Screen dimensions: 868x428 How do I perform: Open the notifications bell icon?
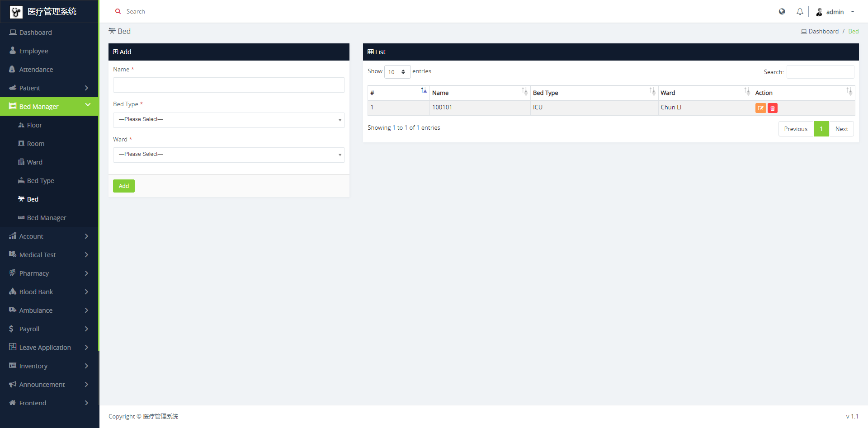pyautogui.click(x=800, y=12)
